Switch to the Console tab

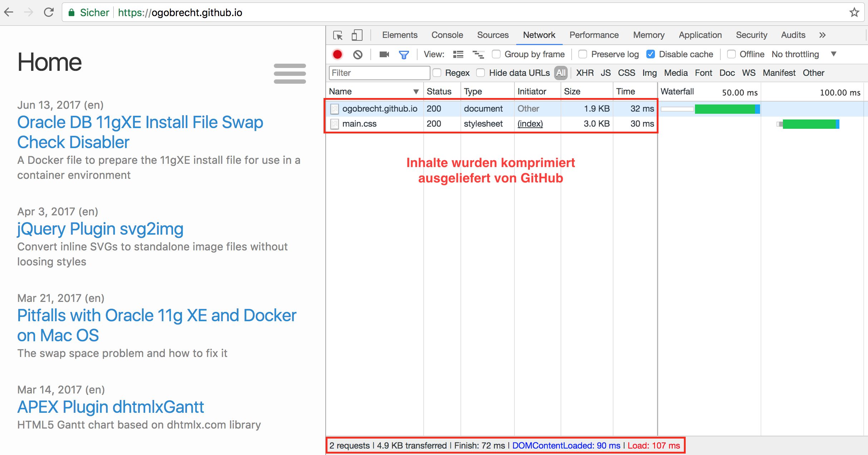tap(447, 35)
